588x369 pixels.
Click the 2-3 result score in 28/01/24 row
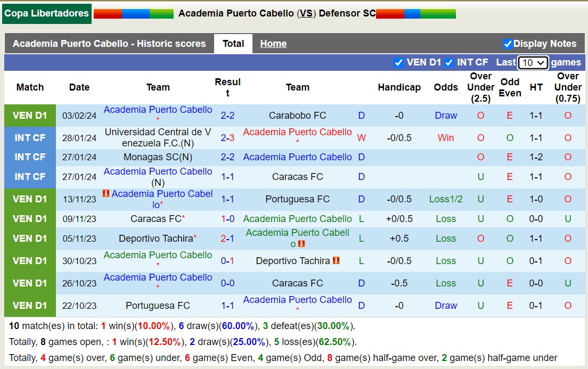[x=228, y=137]
